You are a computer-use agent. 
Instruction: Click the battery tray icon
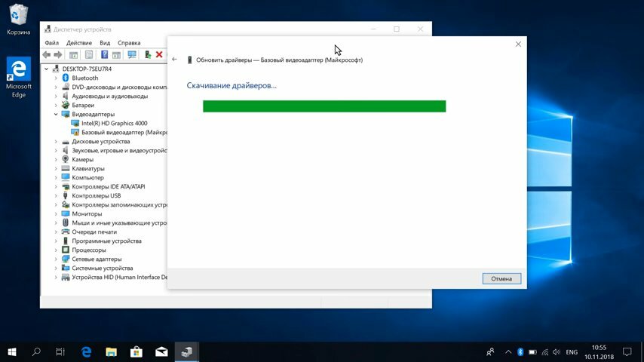pyautogui.click(x=532, y=352)
